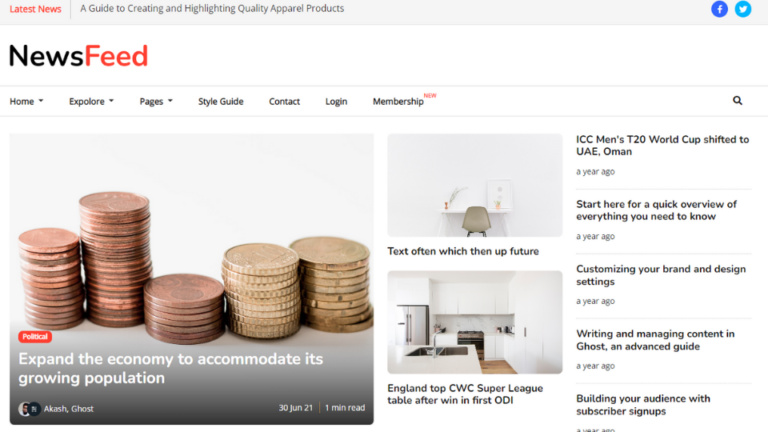Click 'a year ago' under Writing and managing content
The height and width of the screenshot is (432, 768).
(x=595, y=365)
